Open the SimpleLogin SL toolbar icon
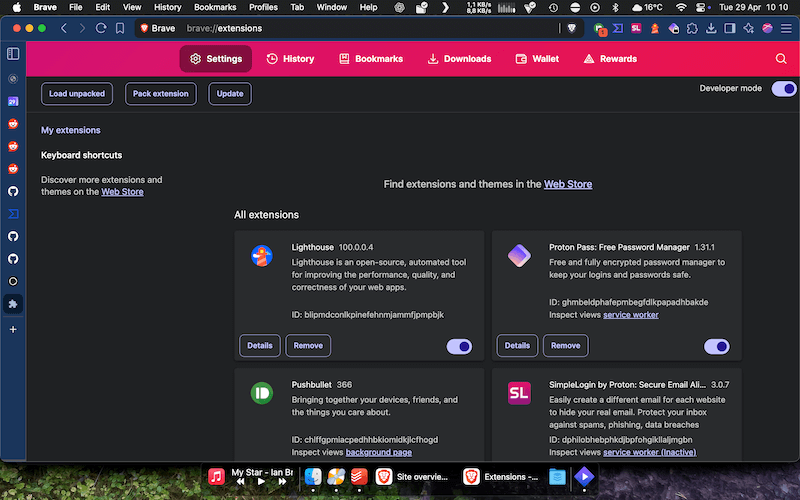800x500 pixels. 636,28
